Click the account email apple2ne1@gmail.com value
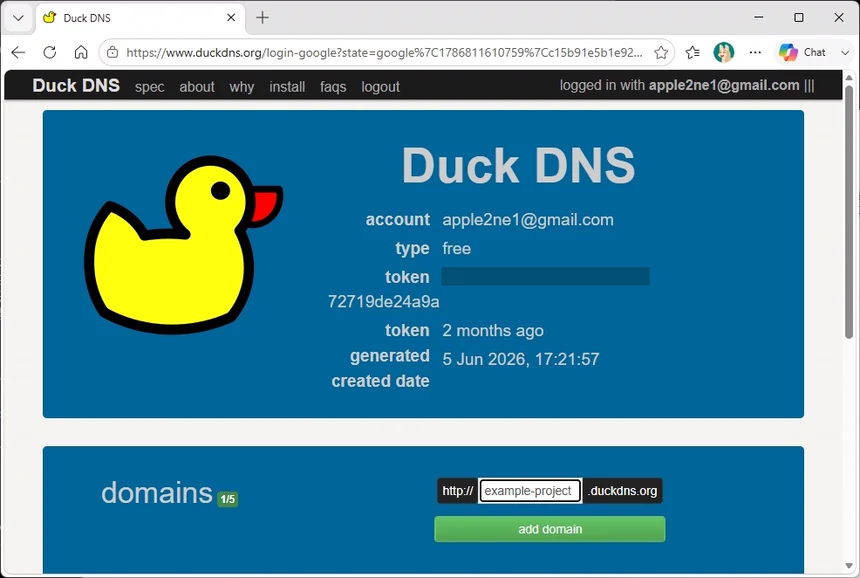Viewport: 860px width, 578px height. [528, 220]
